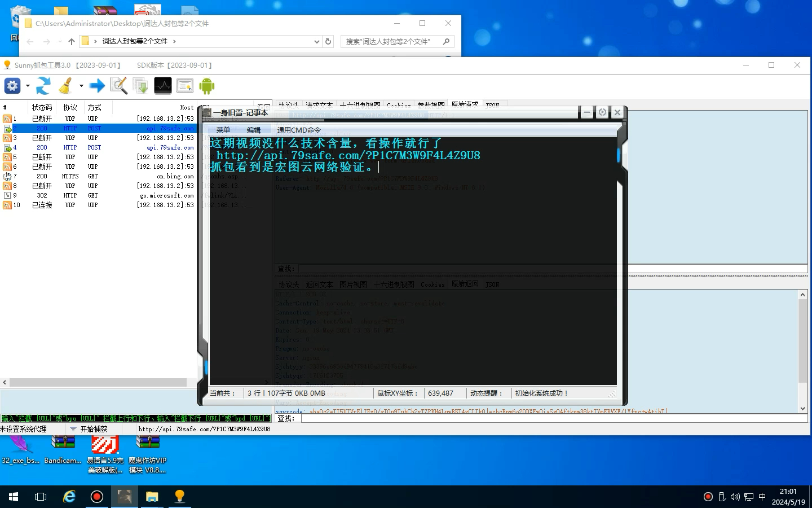The image size is (812, 508).
Task: Toggle the 中 input method indicator
Action: coord(762,497)
